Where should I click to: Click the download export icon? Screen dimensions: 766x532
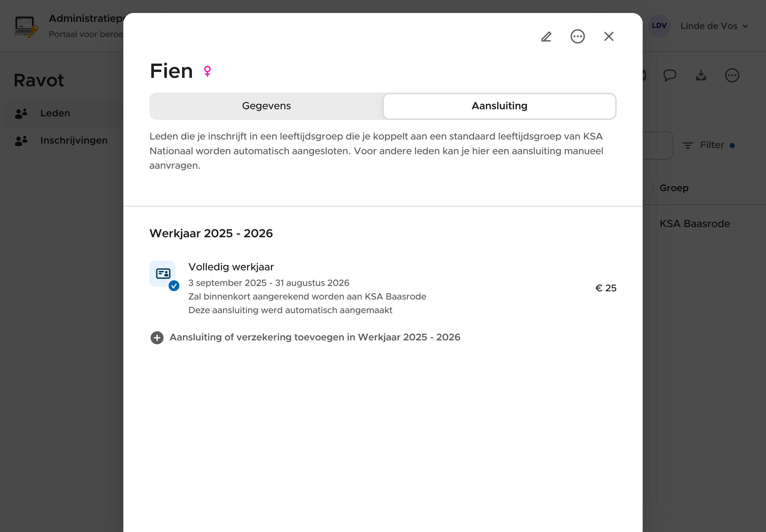pos(701,75)
